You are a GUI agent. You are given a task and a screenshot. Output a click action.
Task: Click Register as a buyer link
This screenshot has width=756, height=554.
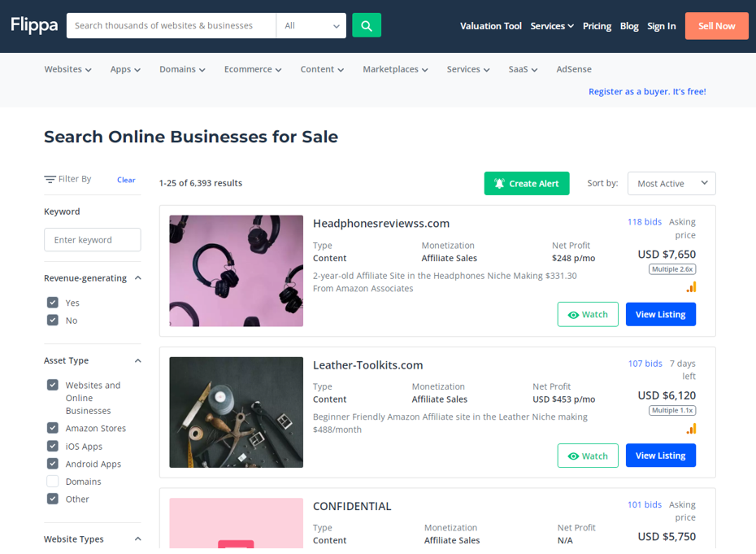pyautogui.click(x=647, y=91)
